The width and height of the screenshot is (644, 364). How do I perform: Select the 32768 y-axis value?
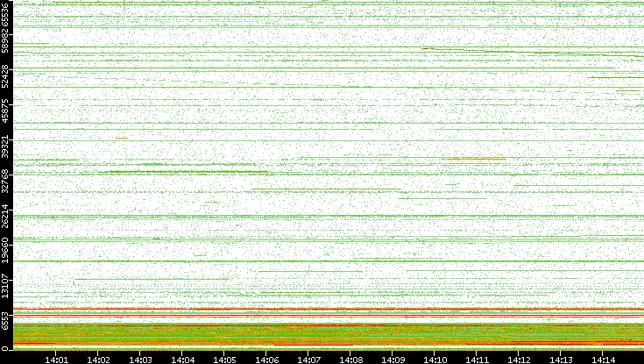click(x=6, y=181)
